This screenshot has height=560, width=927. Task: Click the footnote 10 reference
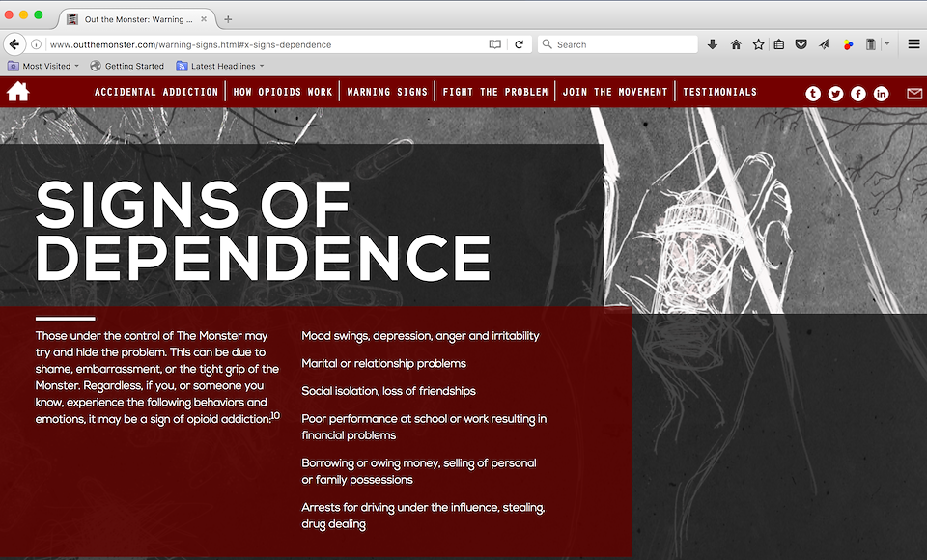point(275,416)
